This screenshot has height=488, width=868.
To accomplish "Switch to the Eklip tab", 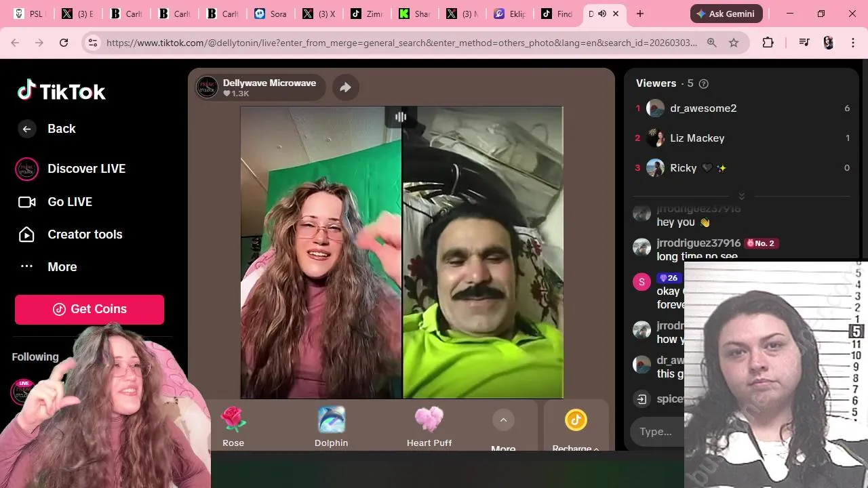I will coord(510,14).
